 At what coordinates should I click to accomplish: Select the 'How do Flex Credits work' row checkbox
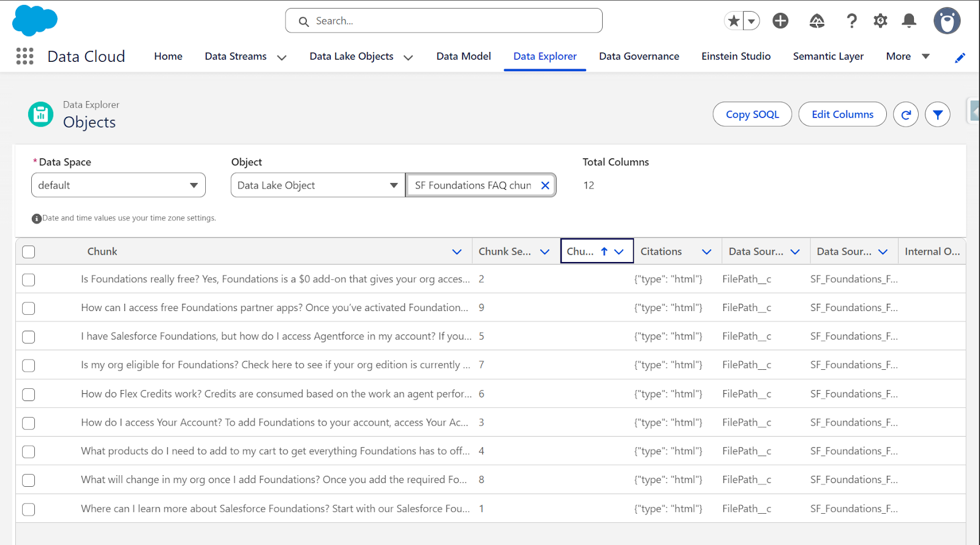pos(29,394)
